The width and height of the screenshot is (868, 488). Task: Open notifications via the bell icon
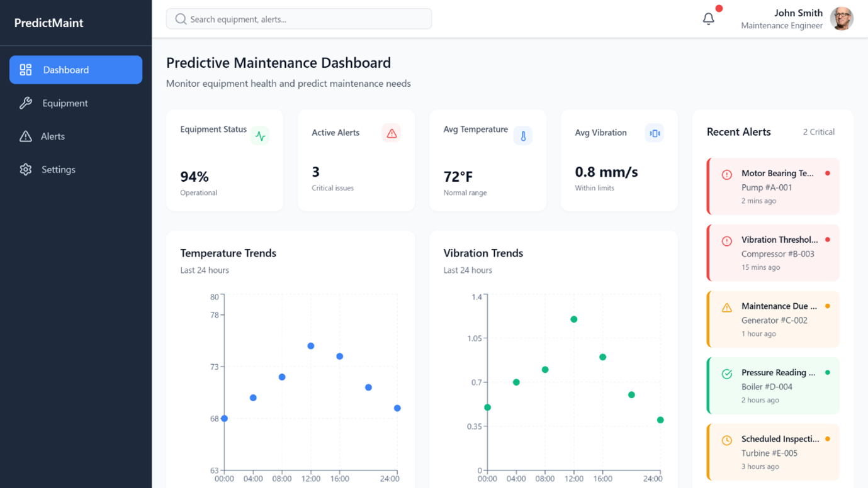pos(708,19)
